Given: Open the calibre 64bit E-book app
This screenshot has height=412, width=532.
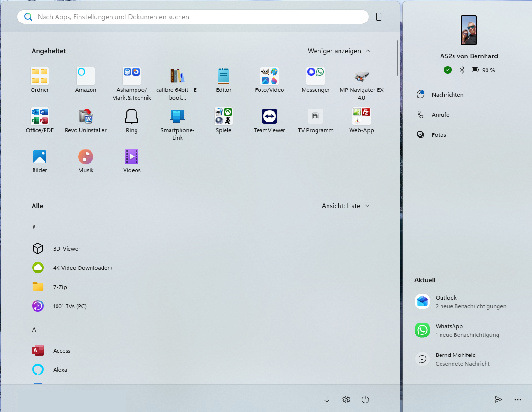Looking at the screenshot, I should coord(178,77).
